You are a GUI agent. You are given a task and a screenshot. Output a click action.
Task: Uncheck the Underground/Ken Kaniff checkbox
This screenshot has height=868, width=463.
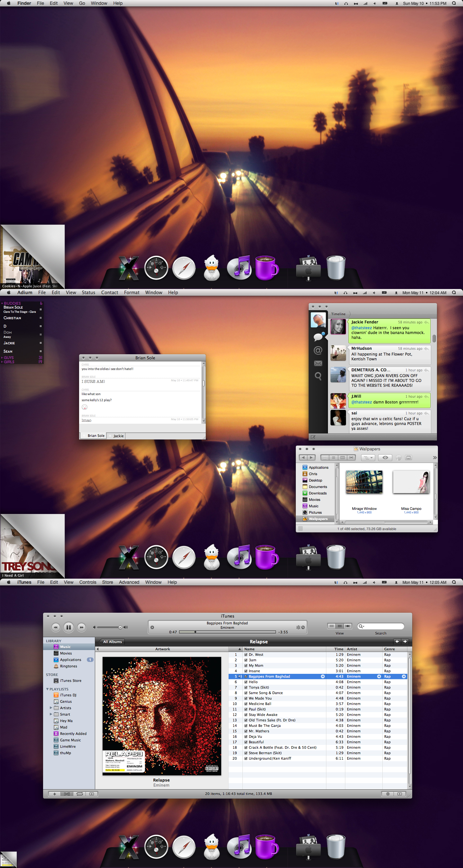coord(246,758)
